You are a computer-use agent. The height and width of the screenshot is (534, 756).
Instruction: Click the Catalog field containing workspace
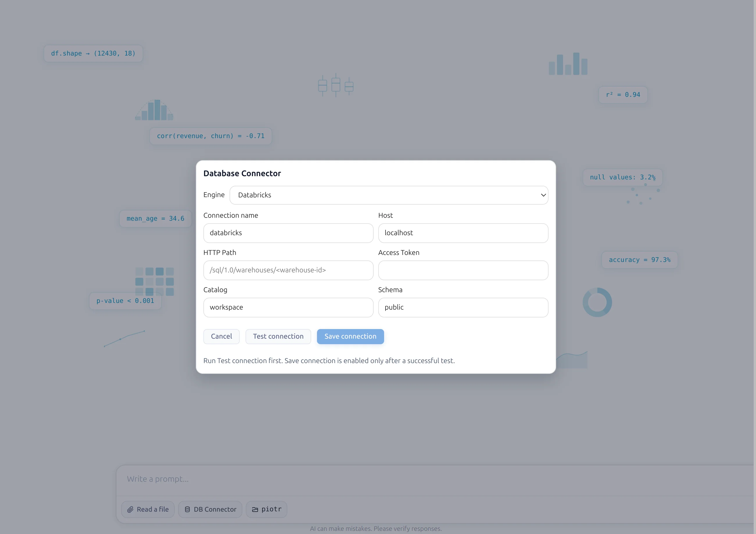(x=288, y=307)
